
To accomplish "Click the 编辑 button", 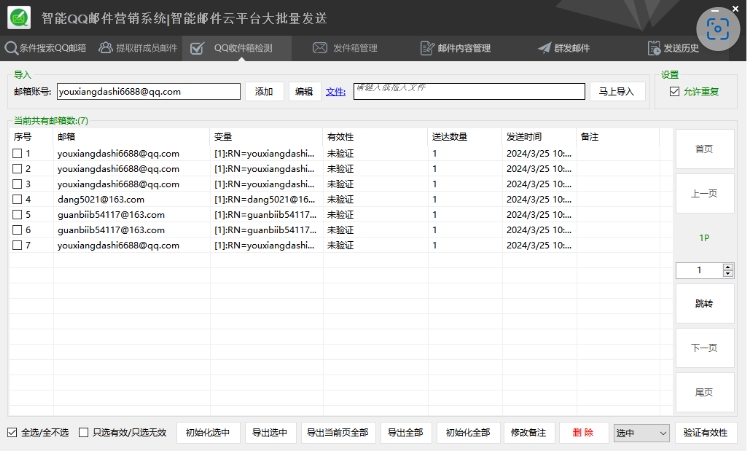I will 304,91.
